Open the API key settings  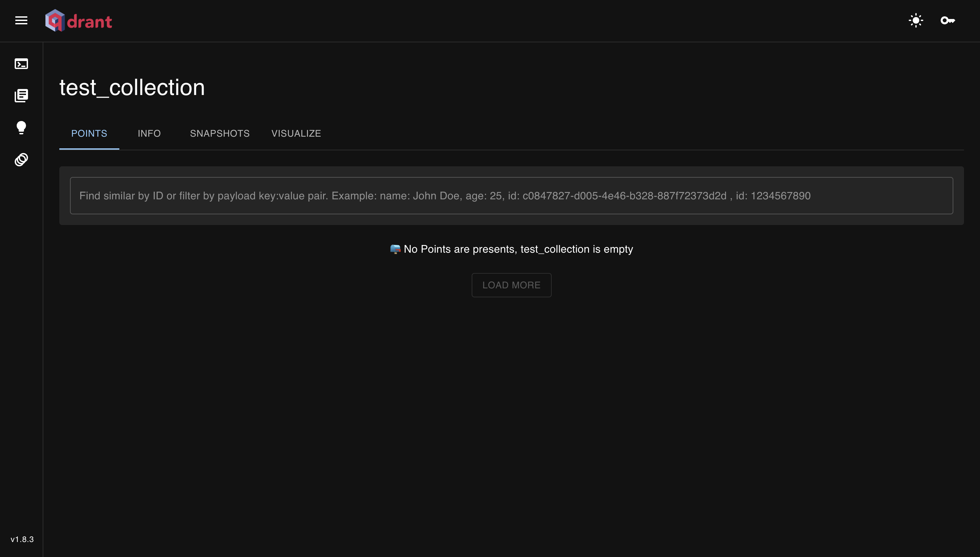coord(948,21)
